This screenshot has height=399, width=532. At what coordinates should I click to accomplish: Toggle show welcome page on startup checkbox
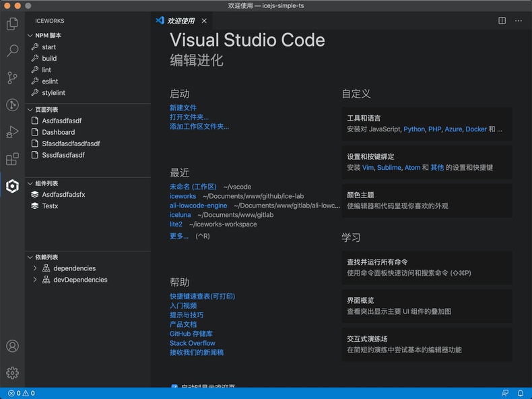(x=174, y=386)
